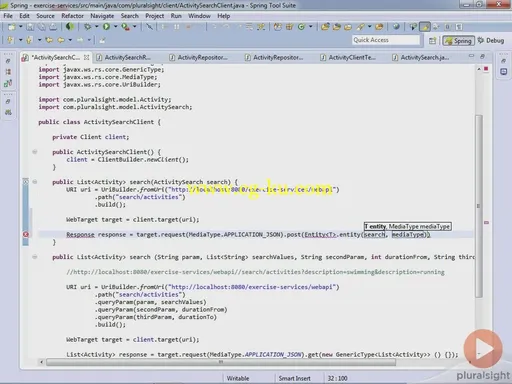Viewport: 512px width, 384px height.
Task: Navigate Back with yellow left arrow
Action: 61,40
